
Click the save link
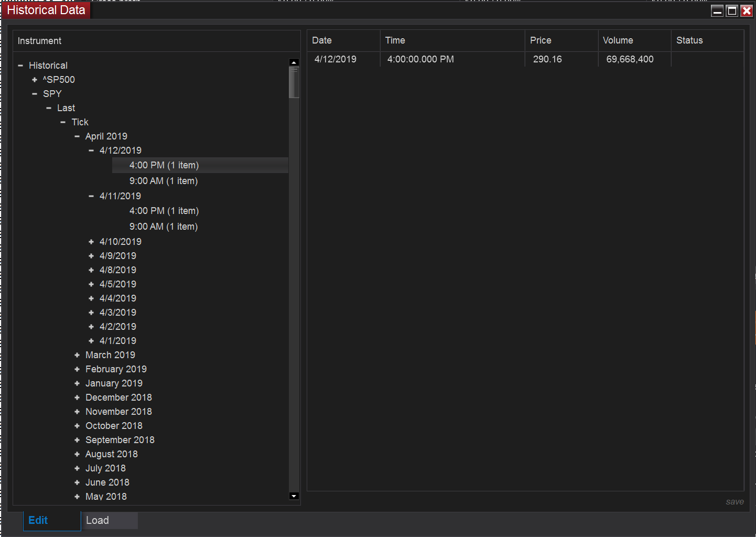tap(735, 502)
